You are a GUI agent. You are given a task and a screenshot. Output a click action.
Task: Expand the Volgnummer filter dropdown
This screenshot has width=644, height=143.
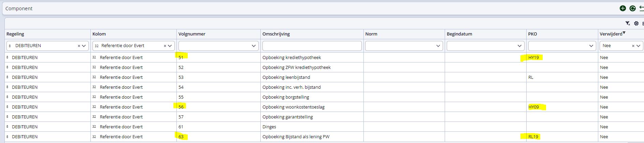(x=254, y=46)
